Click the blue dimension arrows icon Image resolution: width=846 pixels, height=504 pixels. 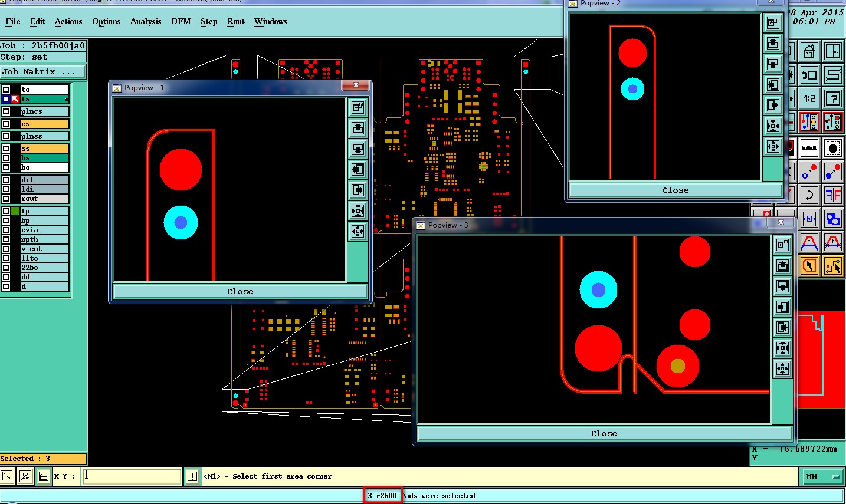click(x=809, y=219)
